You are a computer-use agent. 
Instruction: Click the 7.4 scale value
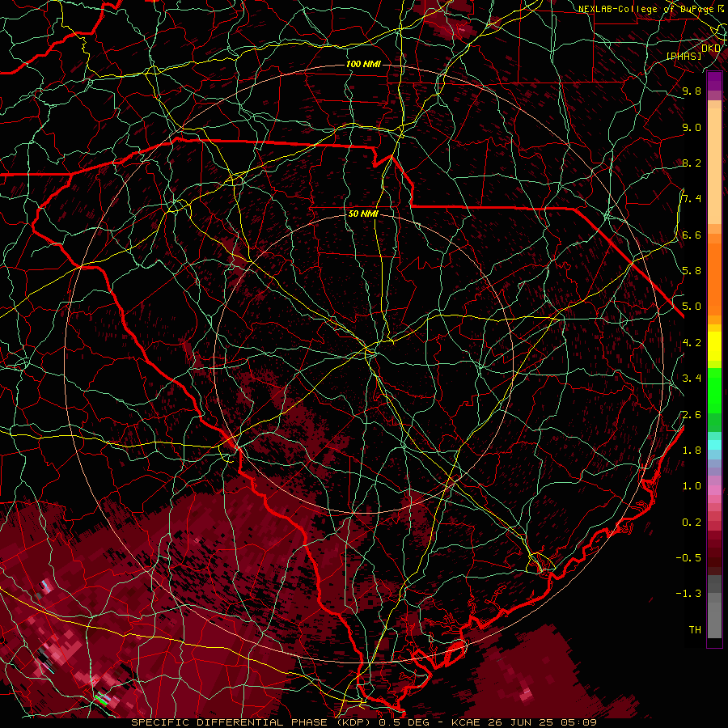pos(692,199)
